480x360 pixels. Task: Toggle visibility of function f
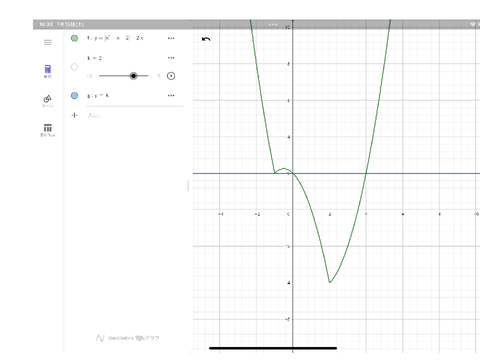74,38
